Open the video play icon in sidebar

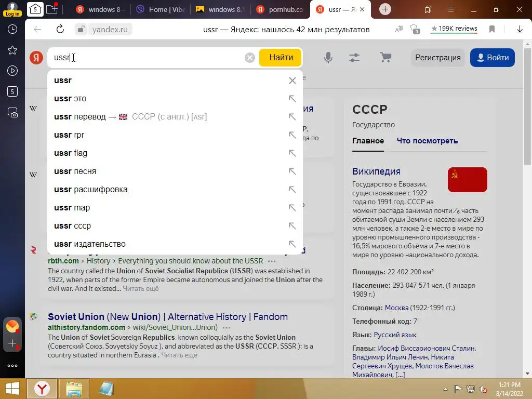point(12,71)
